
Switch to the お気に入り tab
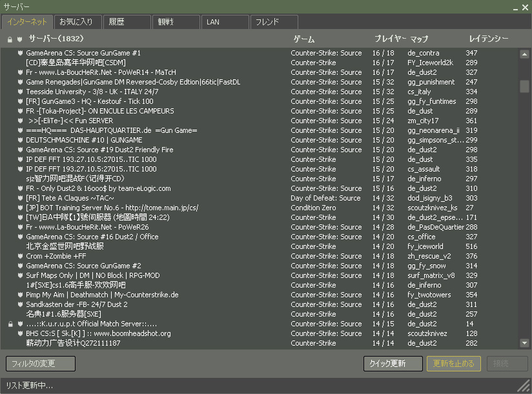pyautogui.click(x=76, y=22)
